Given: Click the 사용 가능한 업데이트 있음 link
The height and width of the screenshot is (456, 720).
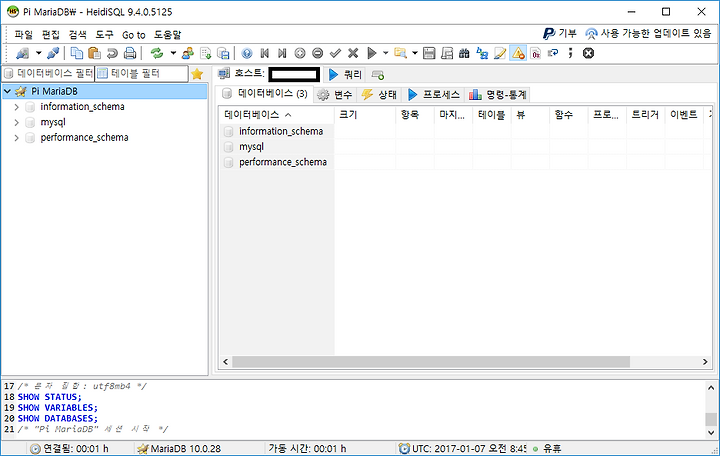Looking at the screenshot, I should tap(648, 33).
